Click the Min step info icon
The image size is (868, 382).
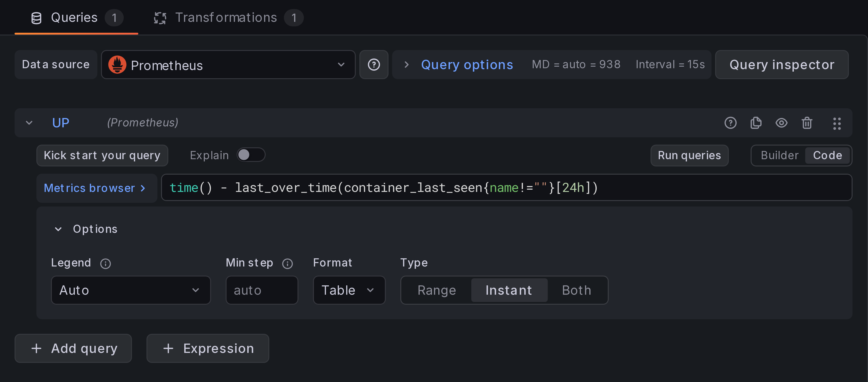click(288, 264)
